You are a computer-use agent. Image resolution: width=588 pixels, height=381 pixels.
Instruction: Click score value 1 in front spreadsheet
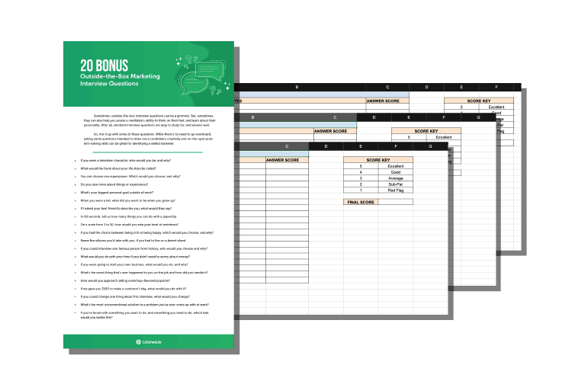pos(361,190)
